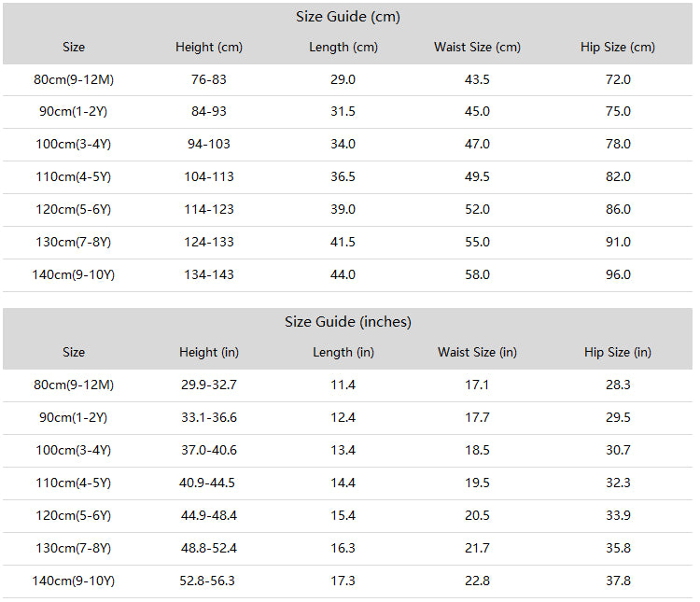This screenshot has width=700, height=602.
Task: Click the length value 13.4
Action: click(343, 450)
